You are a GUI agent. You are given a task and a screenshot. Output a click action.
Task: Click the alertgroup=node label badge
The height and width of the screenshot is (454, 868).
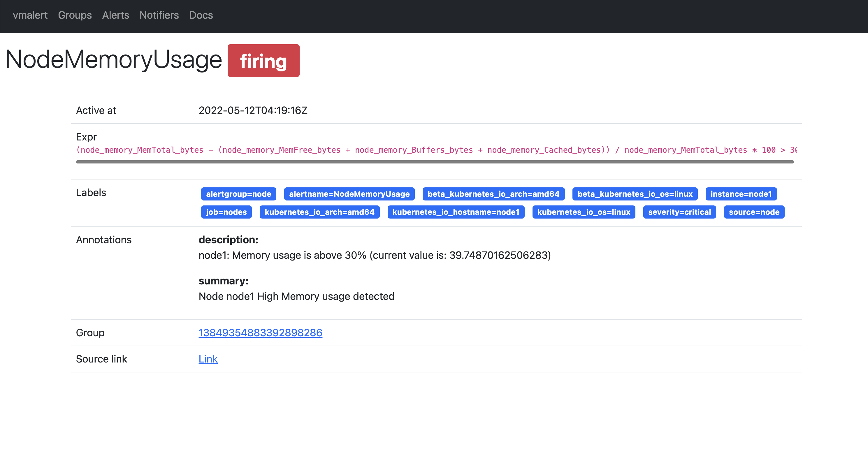pyautogui.click(x=238, y=194)
